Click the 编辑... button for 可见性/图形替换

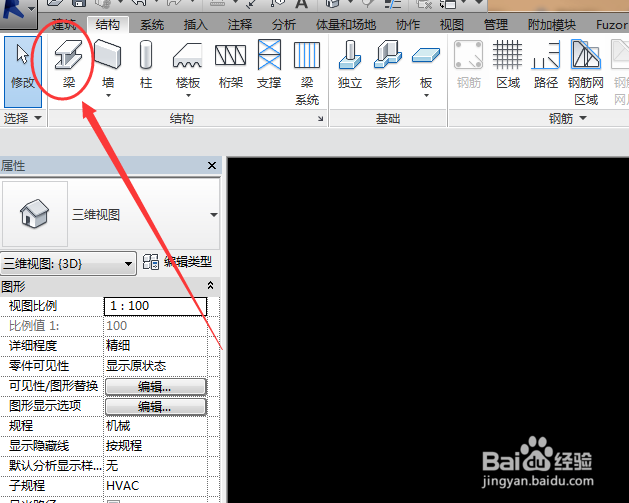[156, 387]
